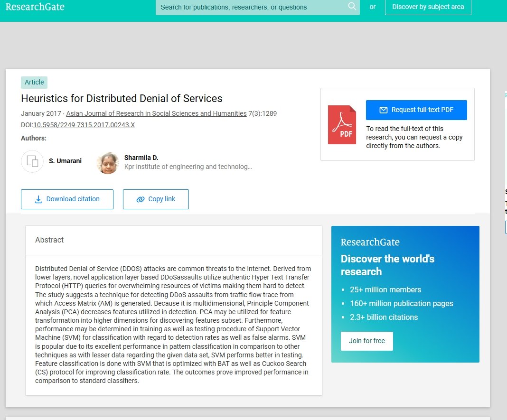Screen dimensions: 507x420
Task: Click the Copy link button
Action: click(156, 199)
